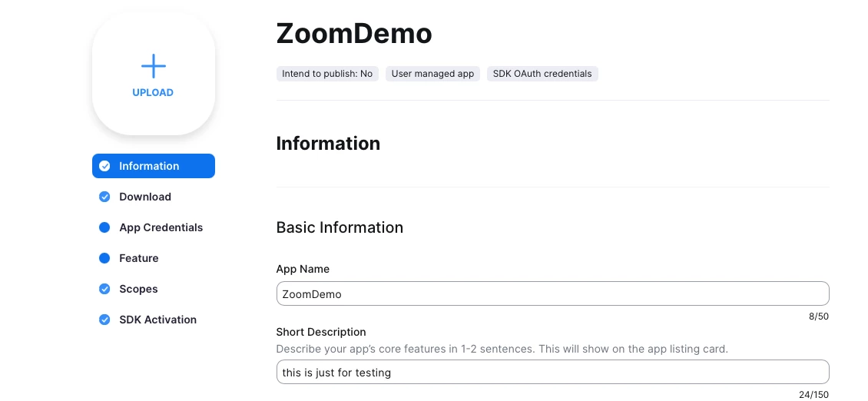This screenshot has height=401, width=868.
Task: Click checkmark icon beside Information
Action: (x=104, y=166)
